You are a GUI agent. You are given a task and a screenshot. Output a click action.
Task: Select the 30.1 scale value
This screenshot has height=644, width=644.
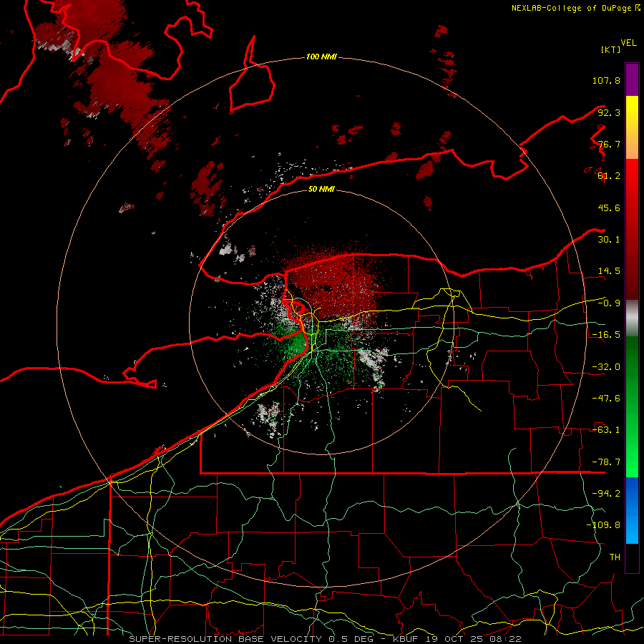609,240
